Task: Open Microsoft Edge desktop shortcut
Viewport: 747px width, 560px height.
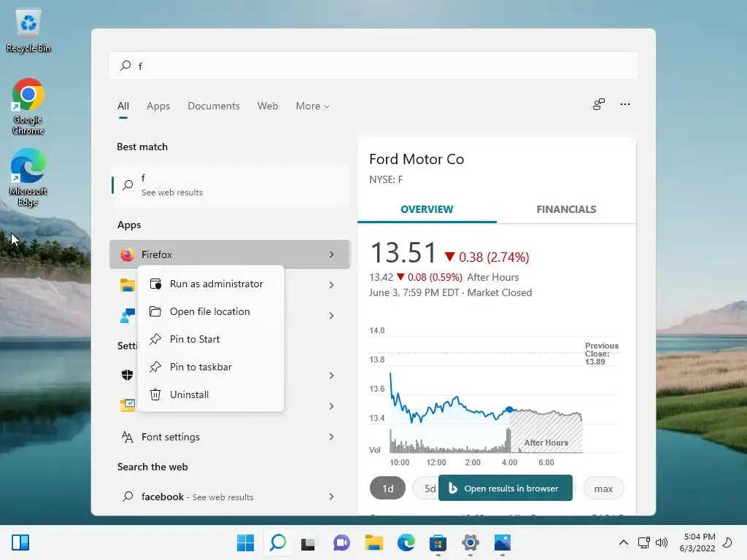Action: [x=28, y=177]
